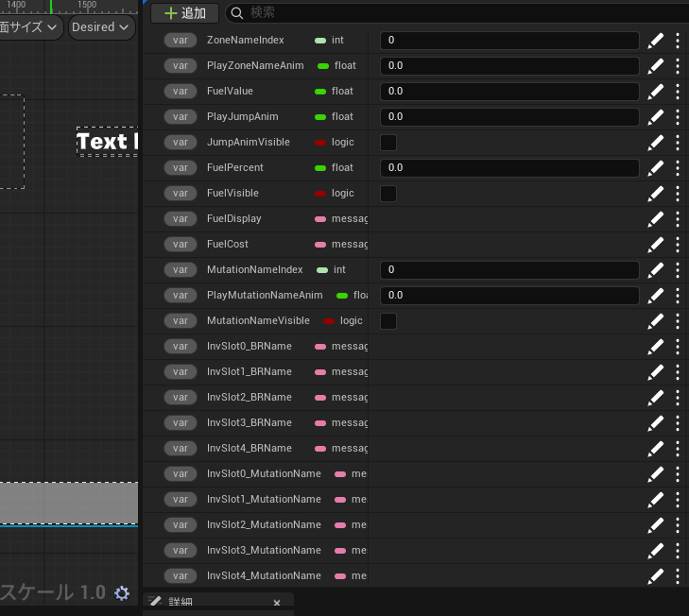Open the 面サイズ dropdown
Screen dimensions: 689x616
coord(29,27)
